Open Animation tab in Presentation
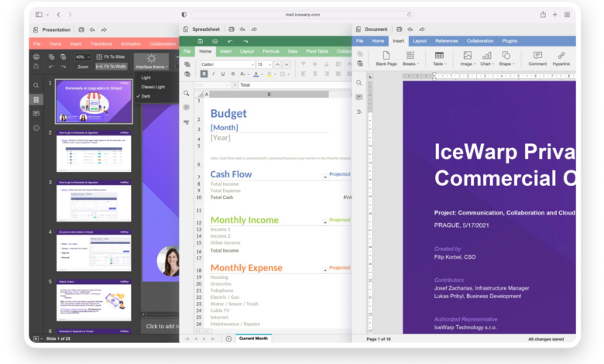The image size is (604, 364). coord(131,44)
